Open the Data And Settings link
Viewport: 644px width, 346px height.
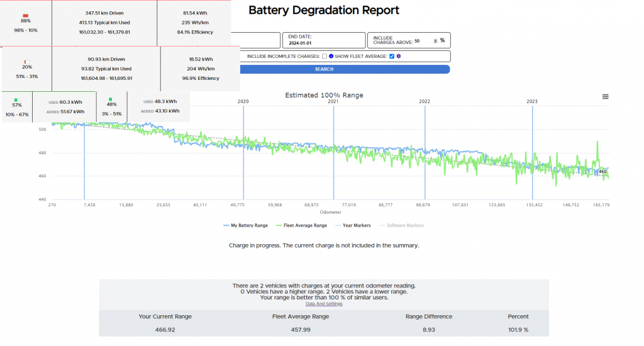click(324, 304)
